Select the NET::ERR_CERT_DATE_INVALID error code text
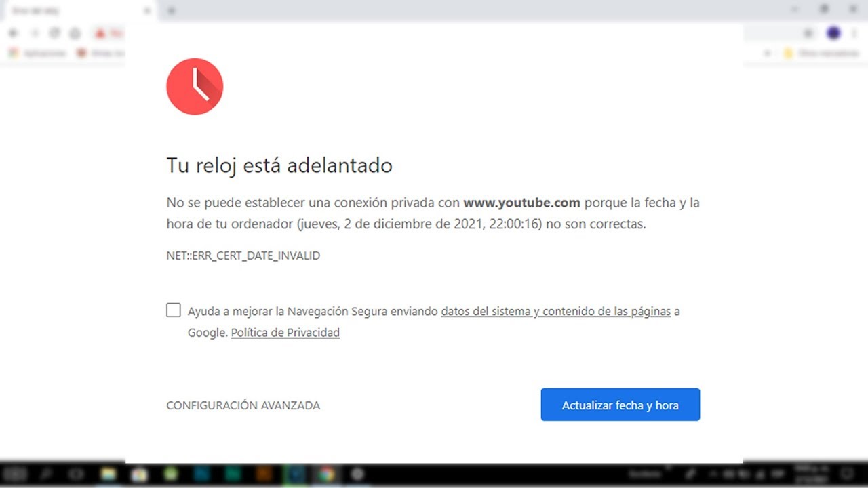868x488 pixels. click(243, 256)
